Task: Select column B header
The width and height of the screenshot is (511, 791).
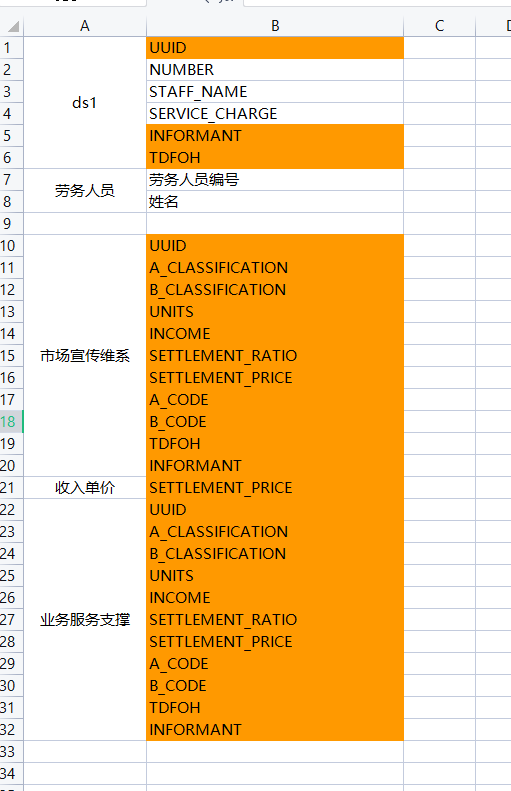Action: coord(275,26)
